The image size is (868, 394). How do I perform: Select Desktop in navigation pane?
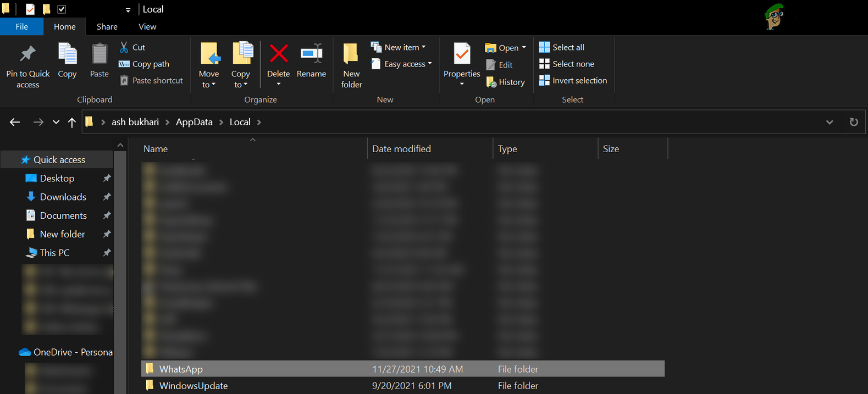(x=57, y=179)
